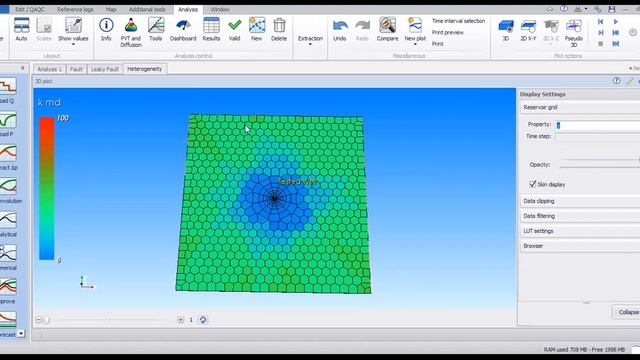Switch plot to 3D view
Screen dimensions: 640x360
click(x=506, y=30)
